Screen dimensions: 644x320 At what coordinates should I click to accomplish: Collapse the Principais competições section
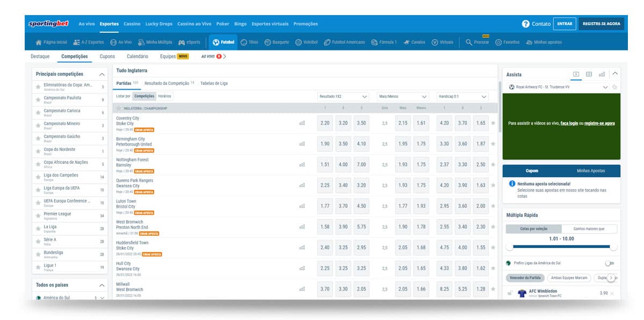click(102, 74)
